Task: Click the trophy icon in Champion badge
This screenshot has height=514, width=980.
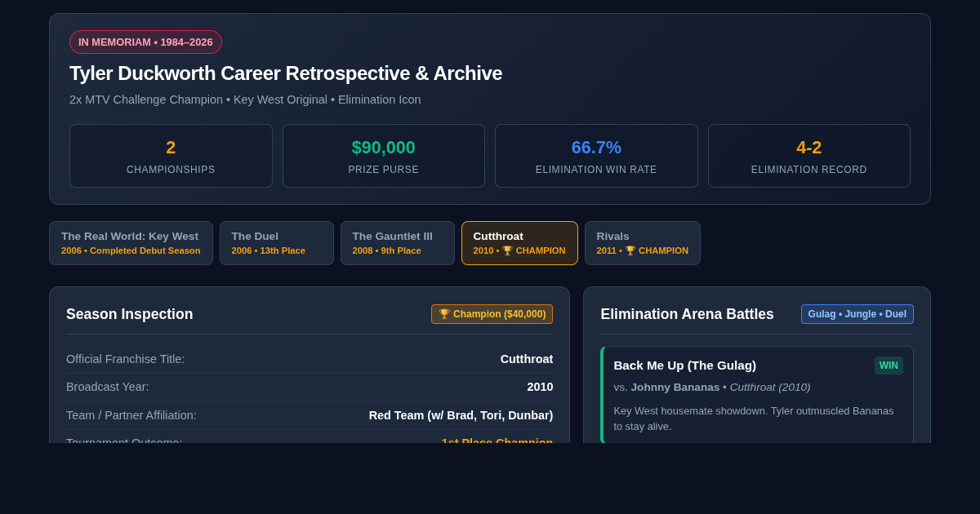Action: pyautogui.click(x=444, y=314)
